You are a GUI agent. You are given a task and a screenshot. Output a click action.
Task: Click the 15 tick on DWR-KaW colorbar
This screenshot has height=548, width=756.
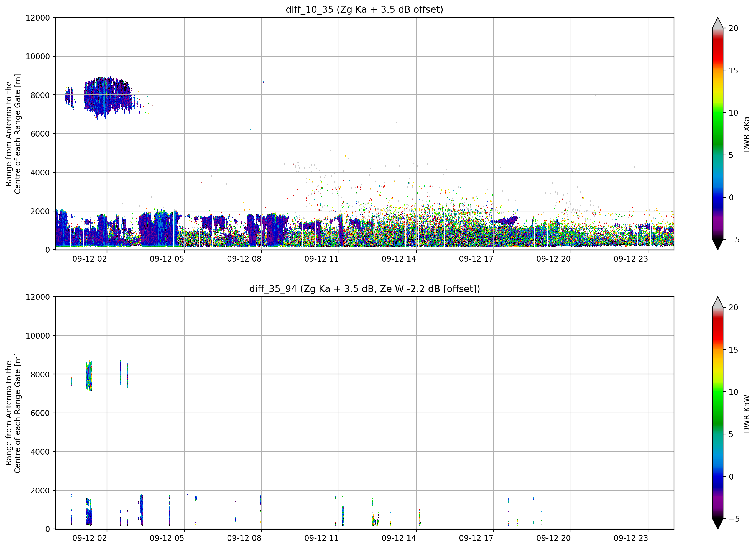coord(733,350)
